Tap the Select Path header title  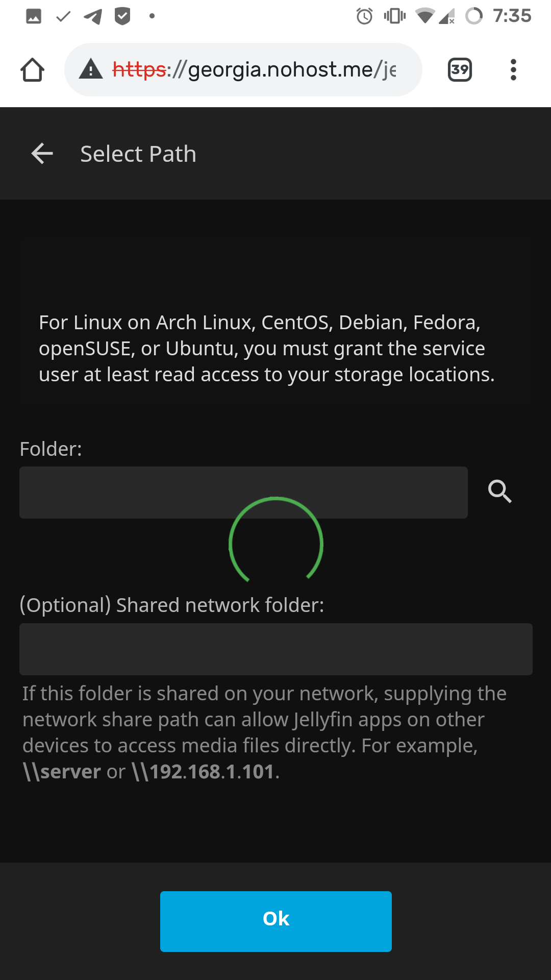(x=138, y=154)
